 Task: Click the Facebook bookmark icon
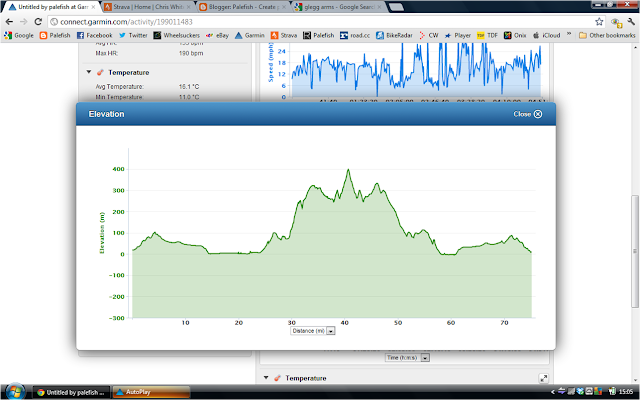click(80, 36)
